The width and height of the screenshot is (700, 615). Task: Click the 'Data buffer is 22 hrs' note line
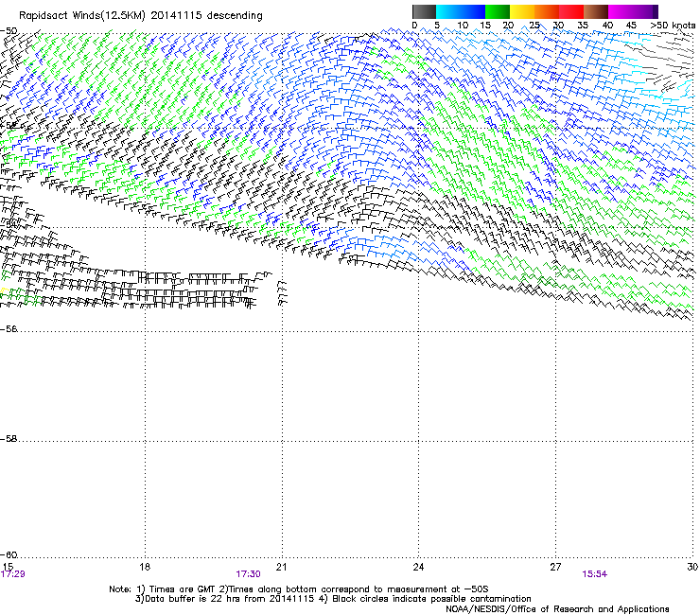333,599
